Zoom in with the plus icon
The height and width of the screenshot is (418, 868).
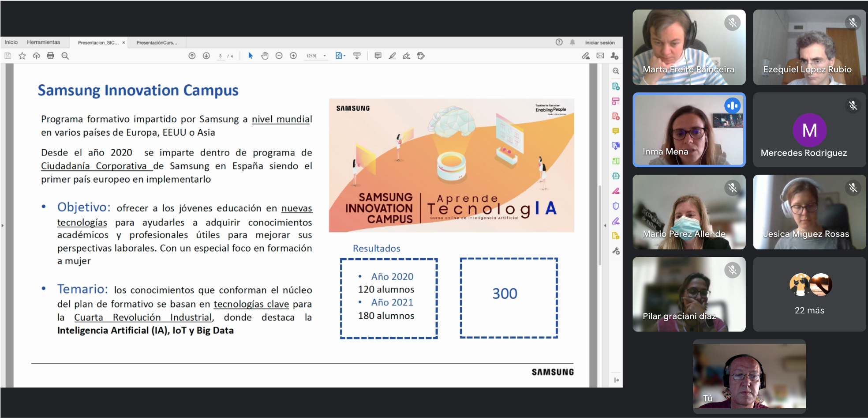(x=293, y=56)
